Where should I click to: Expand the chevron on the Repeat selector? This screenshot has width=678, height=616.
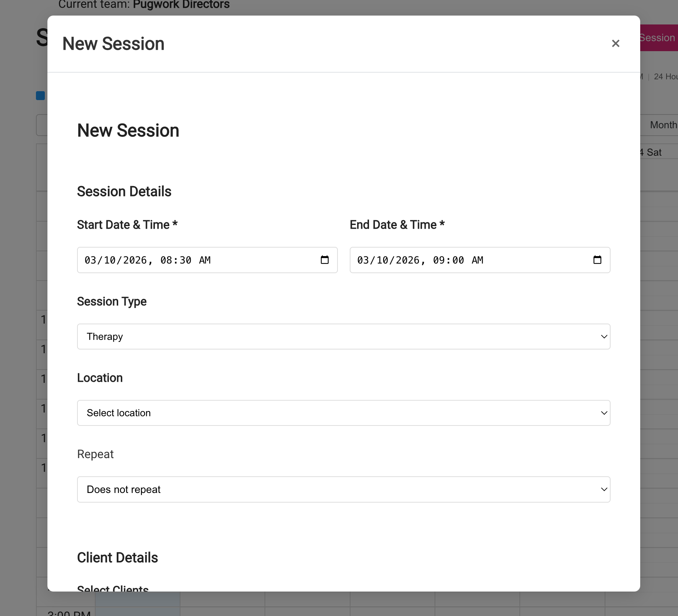604,489
